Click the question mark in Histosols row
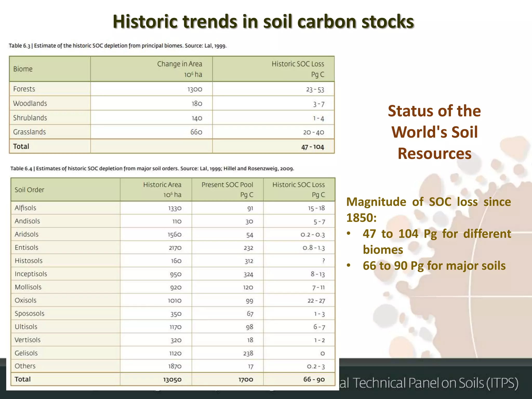The height and width of the screenshot is (399, 532). click(x=323, y=261)
